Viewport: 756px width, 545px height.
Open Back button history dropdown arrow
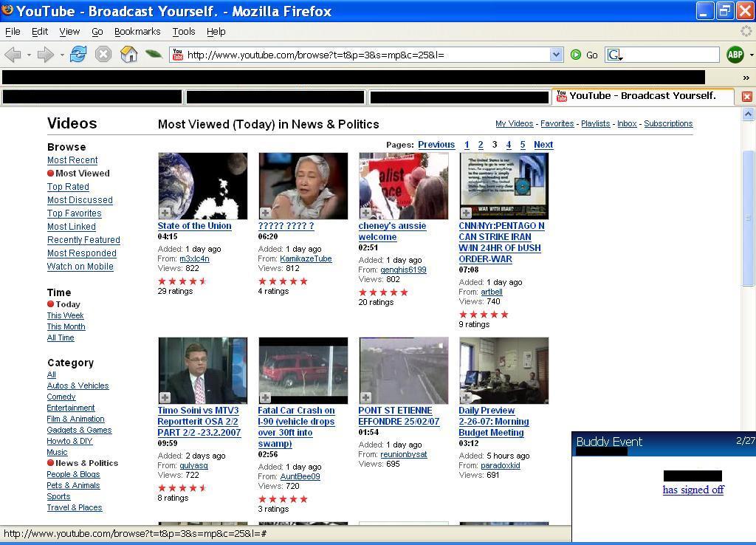coord(29,55)
